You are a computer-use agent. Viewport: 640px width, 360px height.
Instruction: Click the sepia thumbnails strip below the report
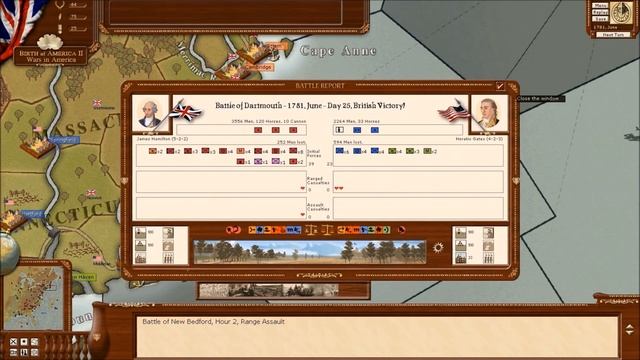pos(269,290)
